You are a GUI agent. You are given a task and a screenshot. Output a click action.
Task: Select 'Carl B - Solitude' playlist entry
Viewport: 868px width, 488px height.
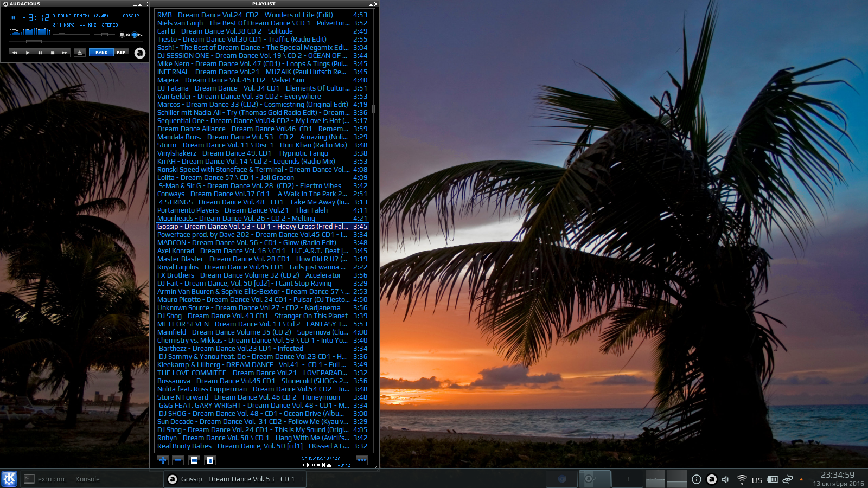tap(262, 31)
